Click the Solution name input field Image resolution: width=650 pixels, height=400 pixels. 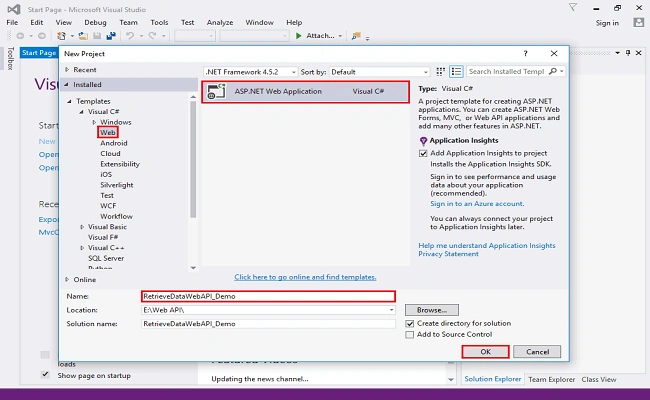click(268, 324)
